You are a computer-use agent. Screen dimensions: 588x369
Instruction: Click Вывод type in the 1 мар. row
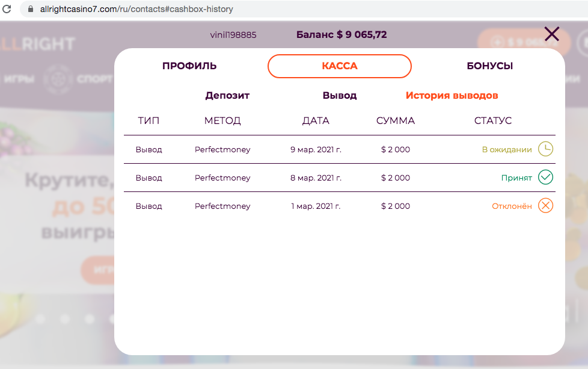tap(149, 206)
